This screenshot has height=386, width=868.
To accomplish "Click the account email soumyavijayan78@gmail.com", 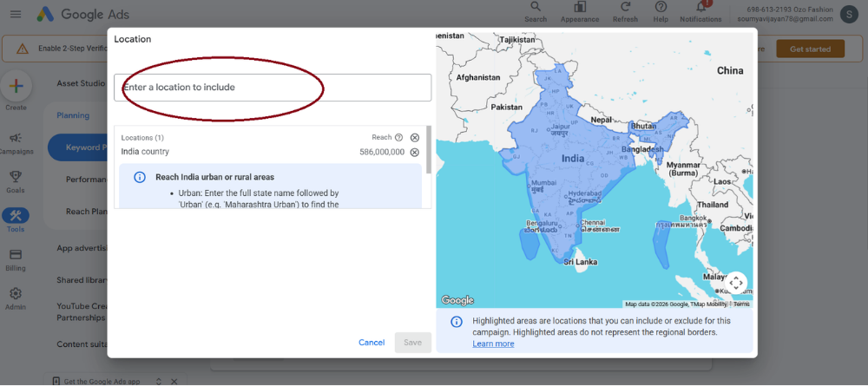I will tap(785, 19).
